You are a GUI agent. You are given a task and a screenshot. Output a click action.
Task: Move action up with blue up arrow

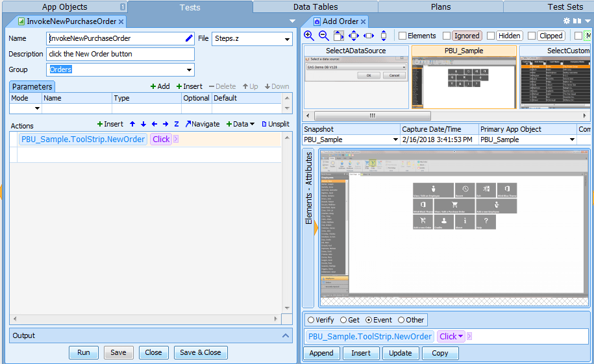[x=132, y=124]
